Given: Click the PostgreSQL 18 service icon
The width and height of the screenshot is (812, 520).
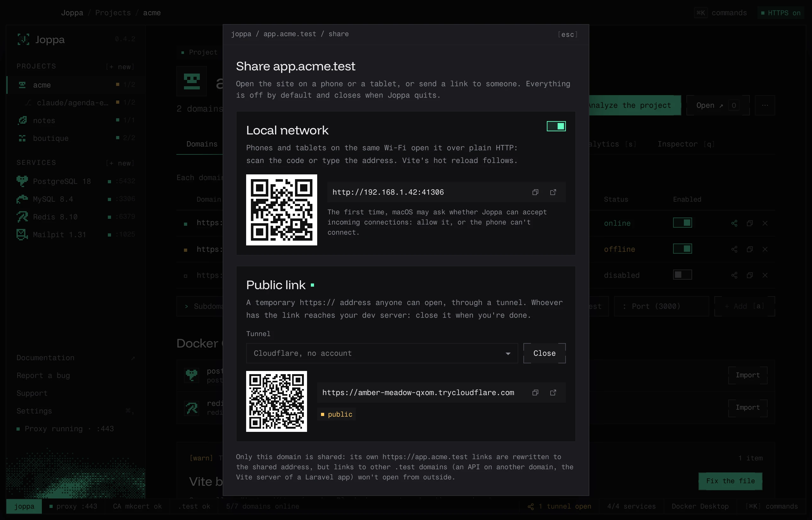Looking at the screenshot, I should pyautogui.click(x=22, y=181).
